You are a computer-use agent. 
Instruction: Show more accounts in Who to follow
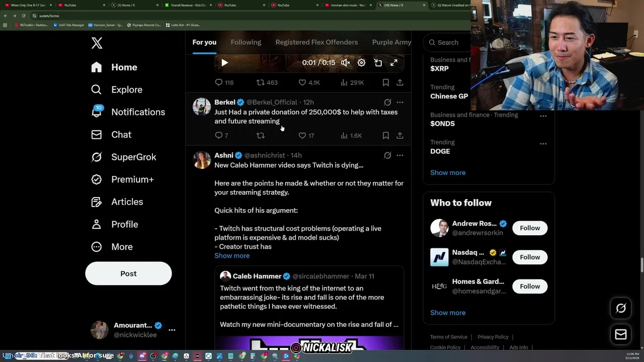(448, 313)
